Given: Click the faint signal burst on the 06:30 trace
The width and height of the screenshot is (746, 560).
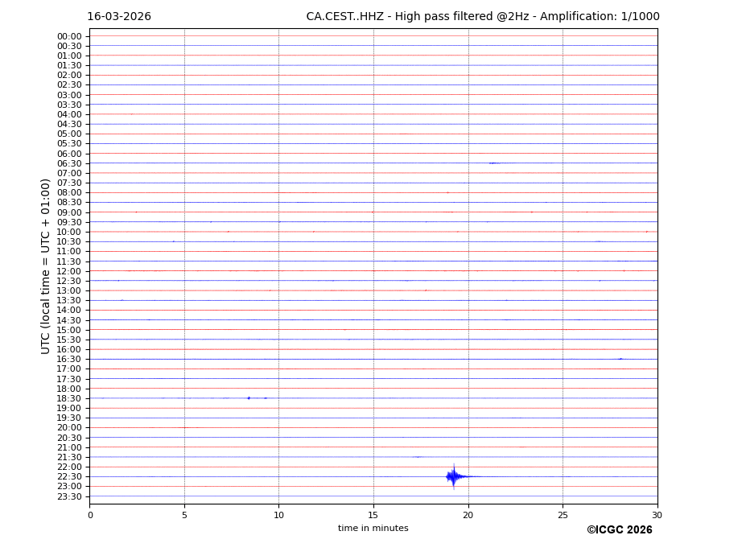Looking at the screenshot, I should pos(494,163).
